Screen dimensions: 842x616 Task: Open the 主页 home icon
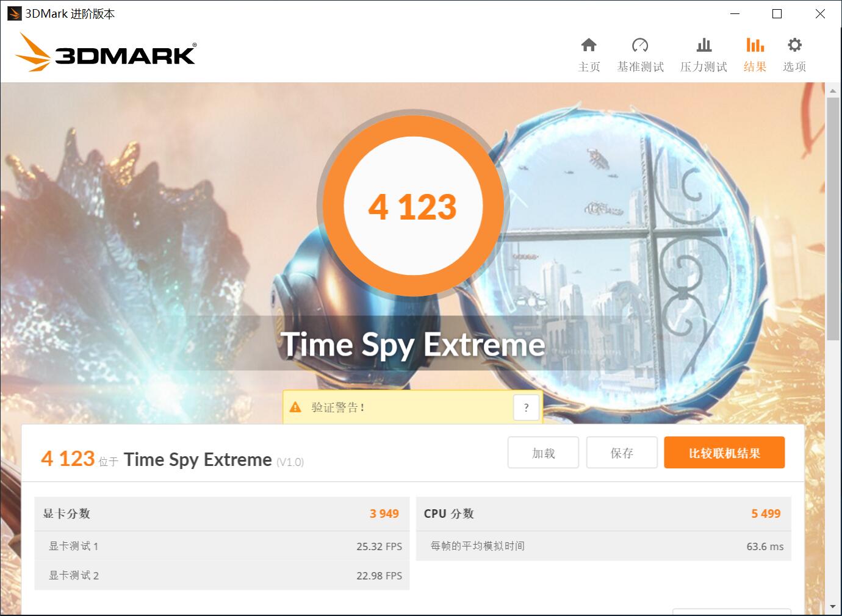click(x=589, y=45)
